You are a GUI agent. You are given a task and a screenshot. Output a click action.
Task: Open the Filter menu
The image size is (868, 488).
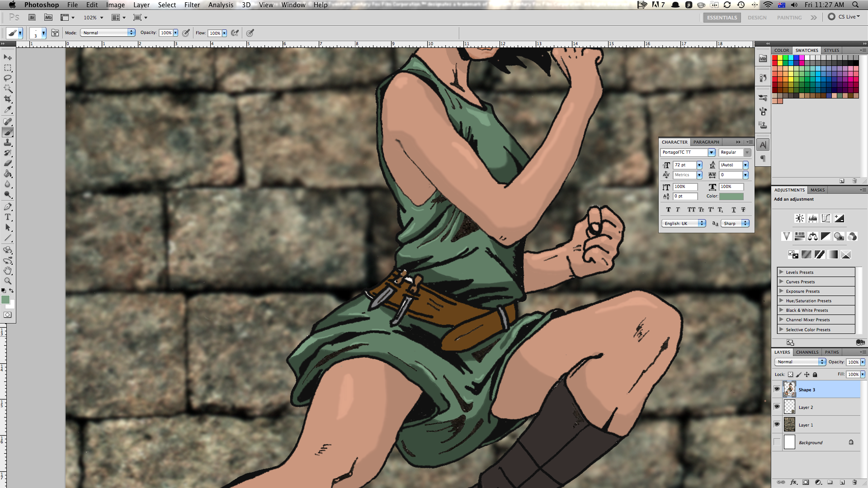click(192, 5)
